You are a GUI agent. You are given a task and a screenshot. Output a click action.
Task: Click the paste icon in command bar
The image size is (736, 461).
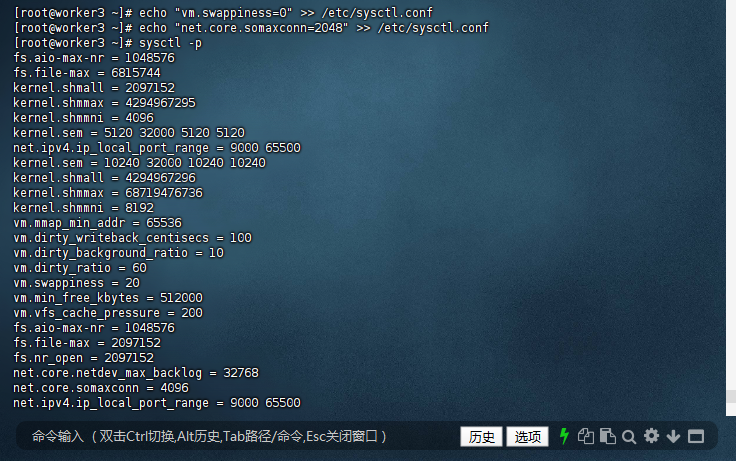pos(607,436)
